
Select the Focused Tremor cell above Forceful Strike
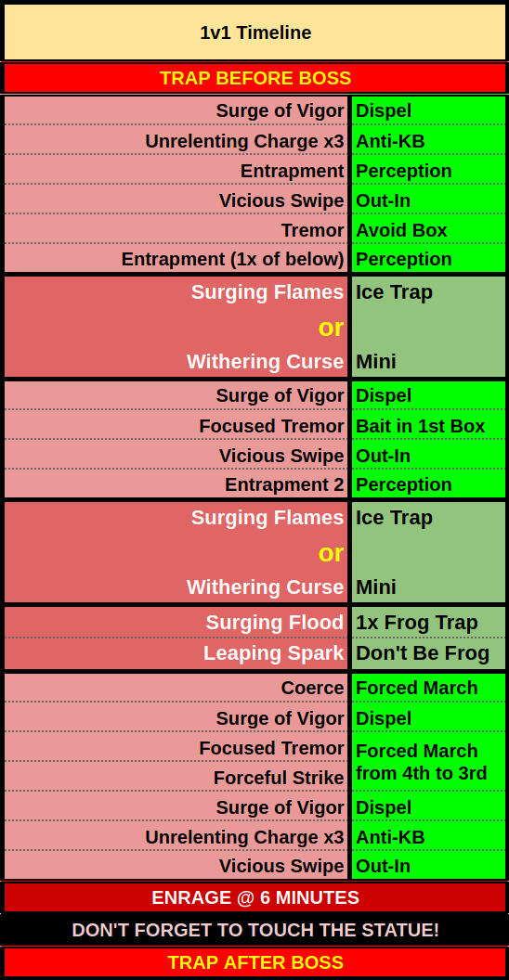coord(176,747)
